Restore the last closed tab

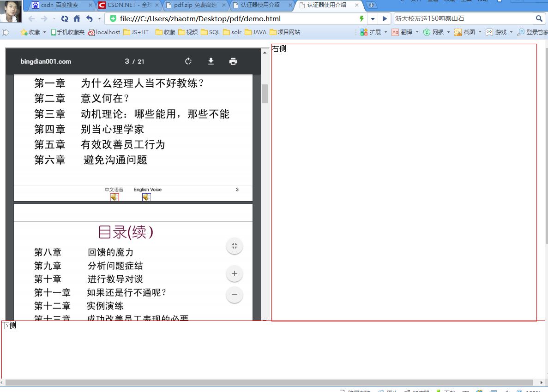pos(90,18)
